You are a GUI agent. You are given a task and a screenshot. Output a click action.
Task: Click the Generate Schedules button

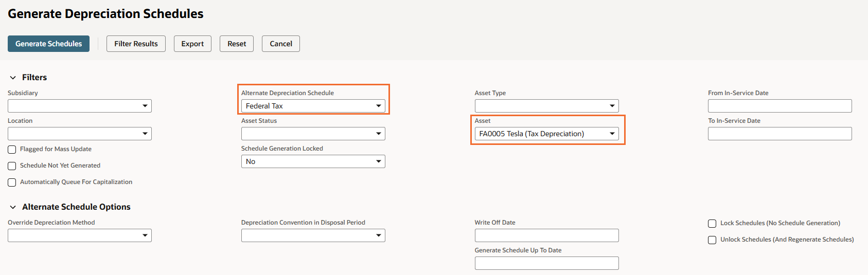(x=48, y=44)
